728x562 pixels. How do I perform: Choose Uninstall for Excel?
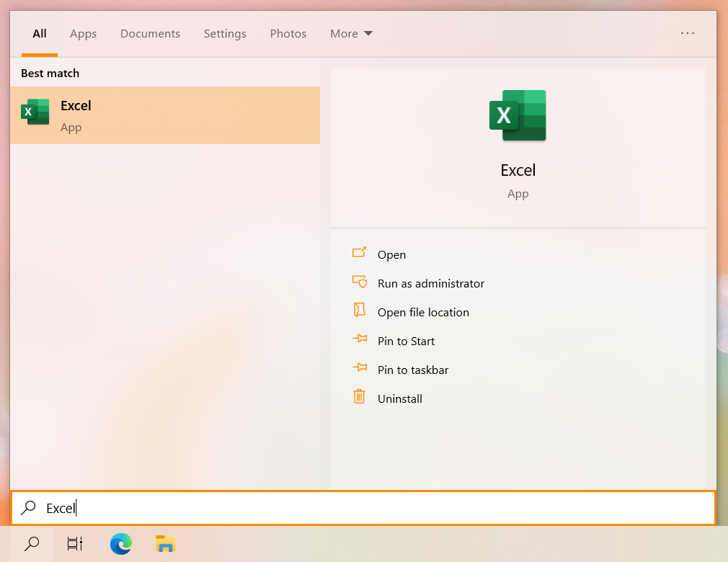(x=400, y=398)
